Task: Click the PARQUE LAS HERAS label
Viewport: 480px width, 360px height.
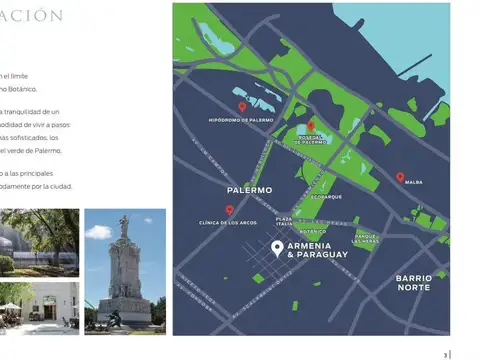Action: point(365,239)
